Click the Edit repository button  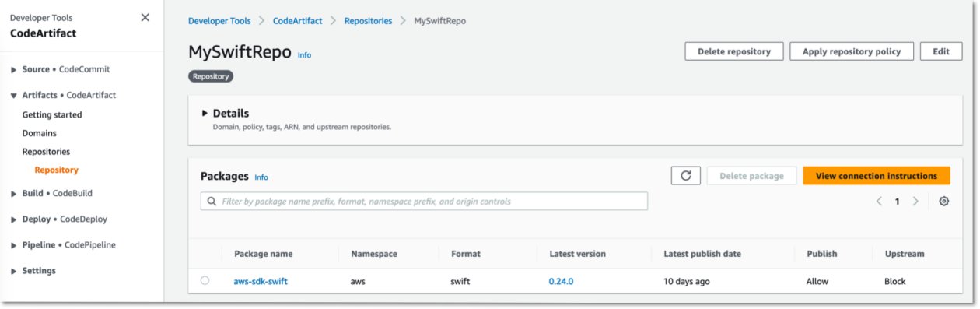pyautogui.click(x=941, y=51)
